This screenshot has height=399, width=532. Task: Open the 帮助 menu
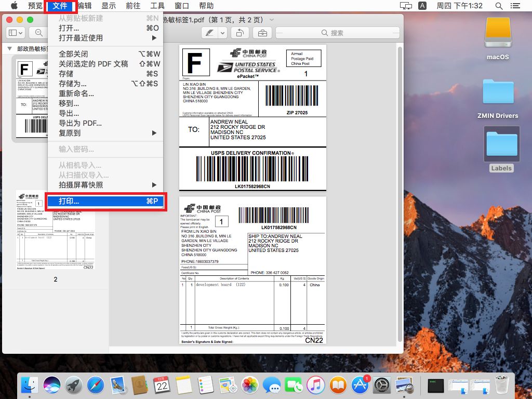[x=206, y=6]
